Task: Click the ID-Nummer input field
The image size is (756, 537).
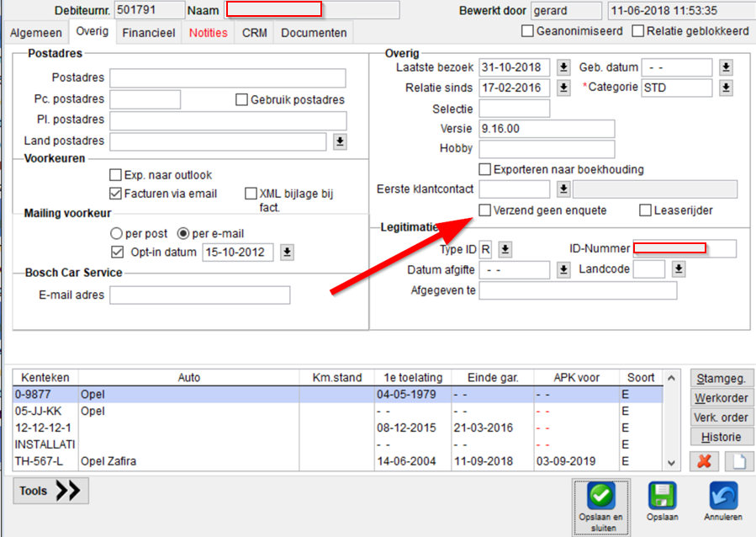Action: tap(685, 248)
